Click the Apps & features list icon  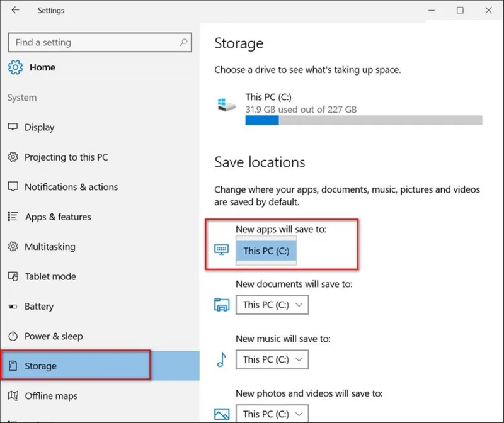tap(13, 217)
